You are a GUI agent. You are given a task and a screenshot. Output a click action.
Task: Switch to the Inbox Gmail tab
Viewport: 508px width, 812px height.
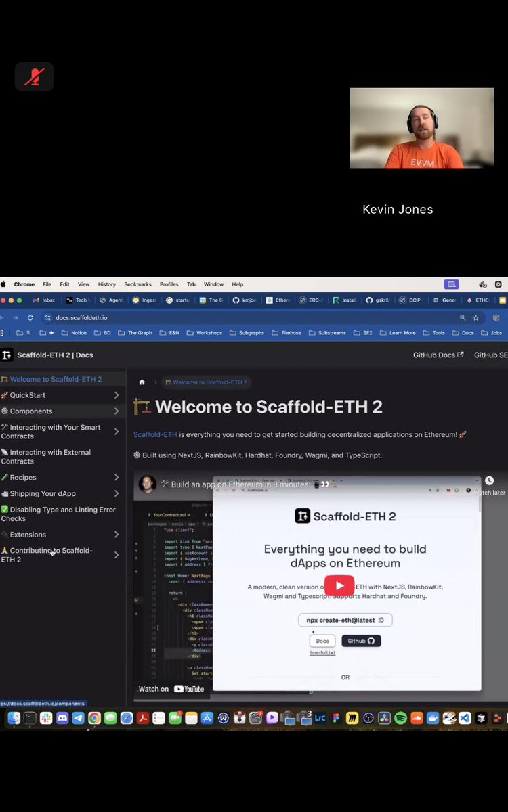[x=45, y=300]
